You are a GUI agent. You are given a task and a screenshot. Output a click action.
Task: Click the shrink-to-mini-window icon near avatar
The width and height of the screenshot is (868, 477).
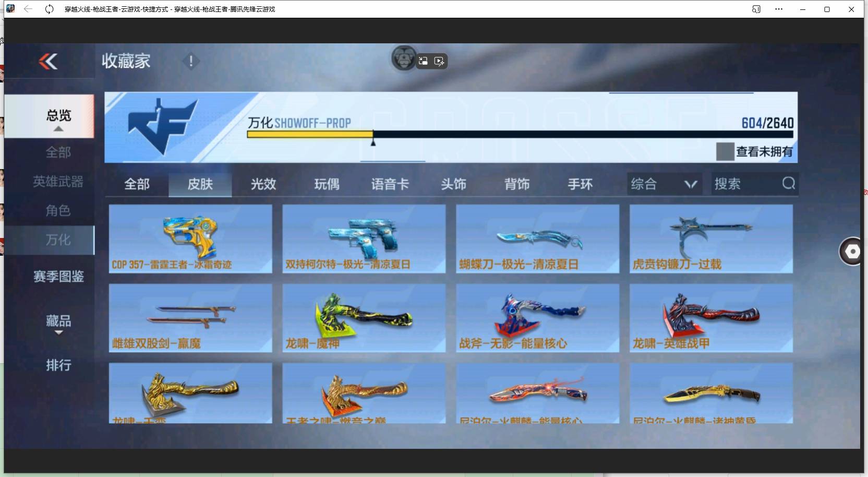point(423,61)
